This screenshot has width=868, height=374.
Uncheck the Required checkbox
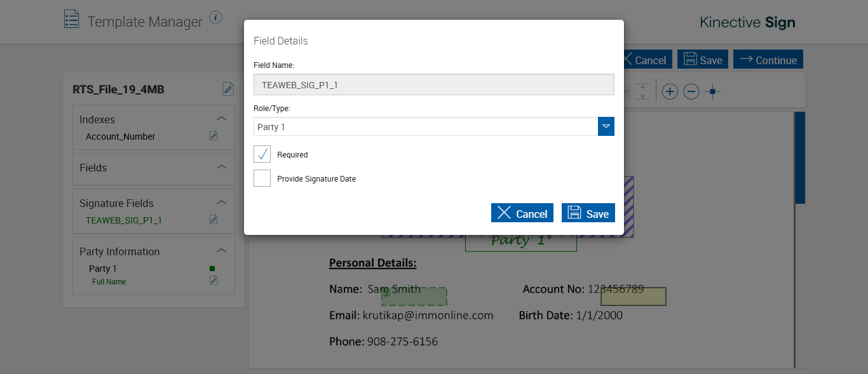pyautogui.click(x=262, y=154)
